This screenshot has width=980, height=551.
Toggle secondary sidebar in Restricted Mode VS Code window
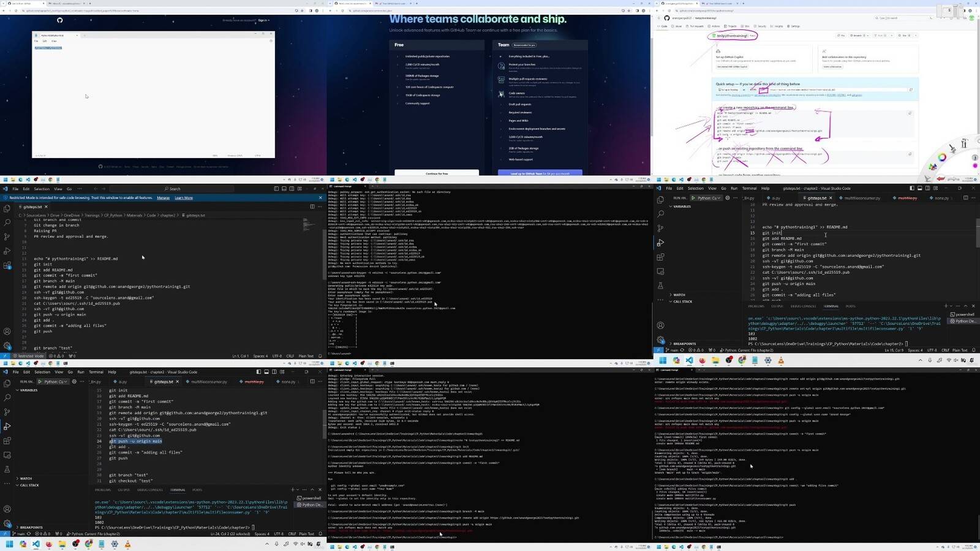[292, 189]
